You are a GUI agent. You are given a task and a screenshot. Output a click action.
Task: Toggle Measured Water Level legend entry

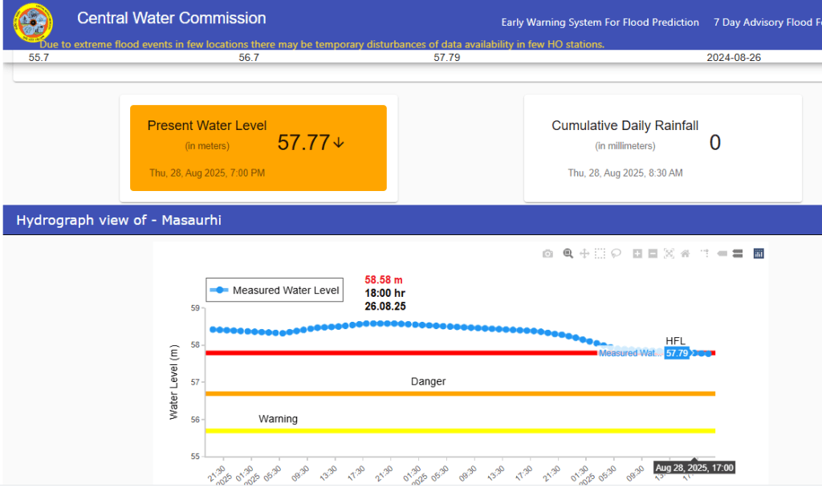pyautogui.click(x=275, y=291)
